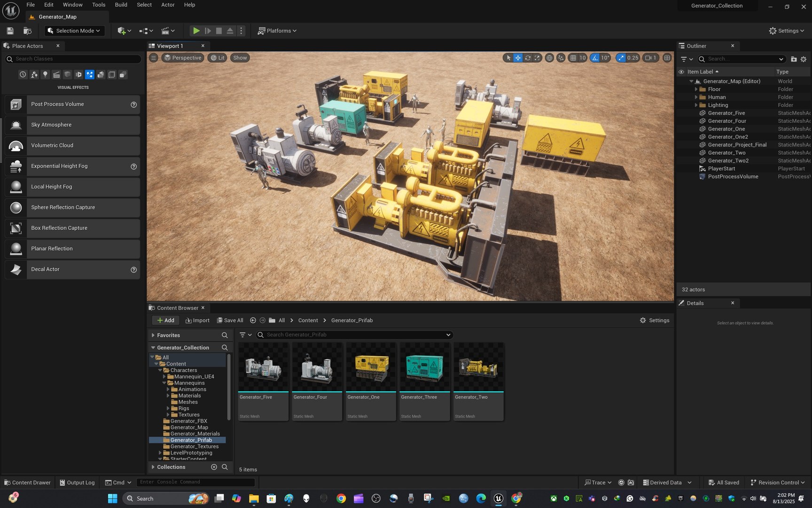Open rotation snap 10° value dropdown
Image resolution: width=812 pixels, height=508 pixels.
coord(605,58)
